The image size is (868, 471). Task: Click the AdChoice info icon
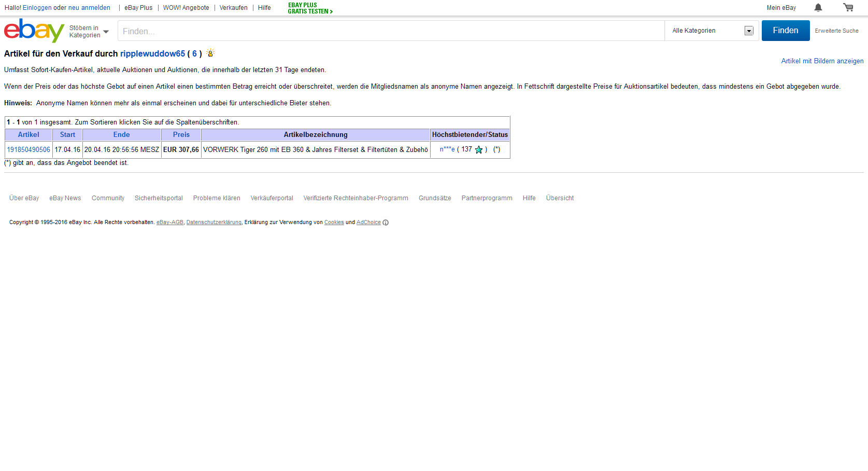pyautogui.click(x=386, y=223)
